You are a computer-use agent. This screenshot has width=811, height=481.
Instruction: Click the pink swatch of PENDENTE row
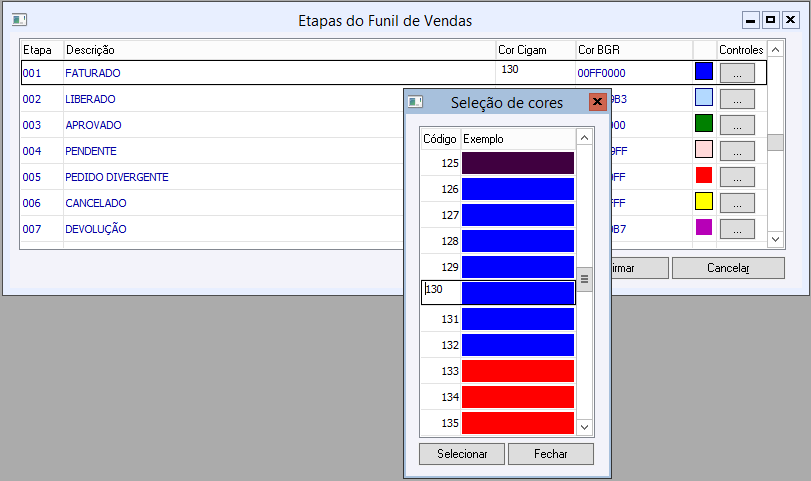[704, 149]
